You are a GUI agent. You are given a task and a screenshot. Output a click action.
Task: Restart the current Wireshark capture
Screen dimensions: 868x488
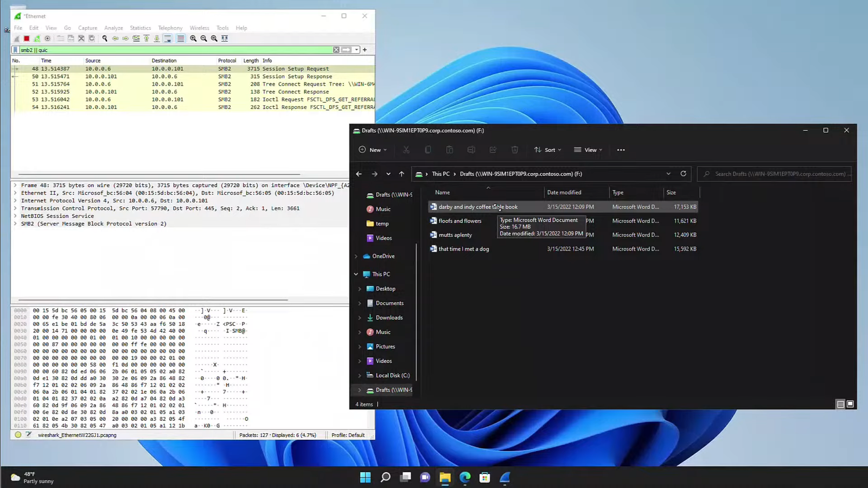[x=37, y=38]
